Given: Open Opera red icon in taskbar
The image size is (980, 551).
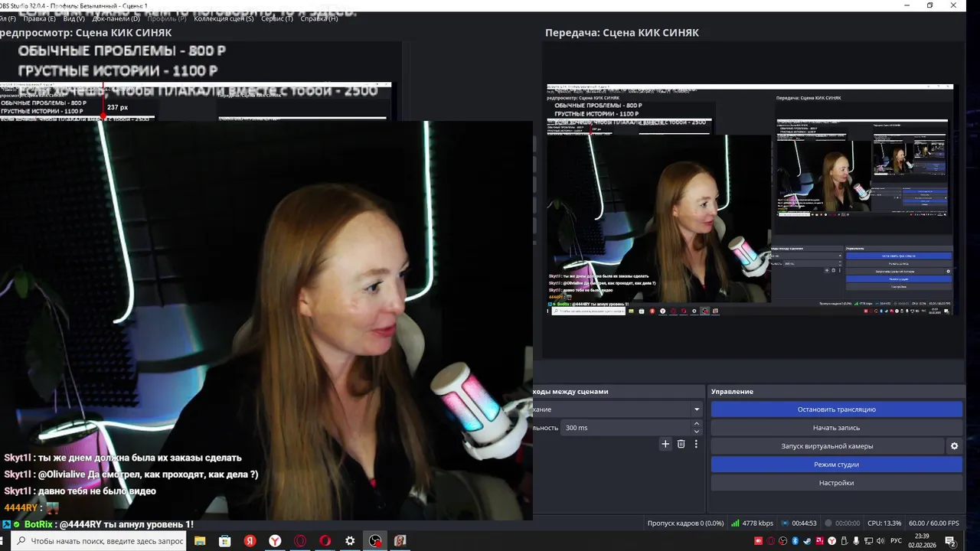Looking at the screenshot, I should pyautogui.click(x=325, y=541).
